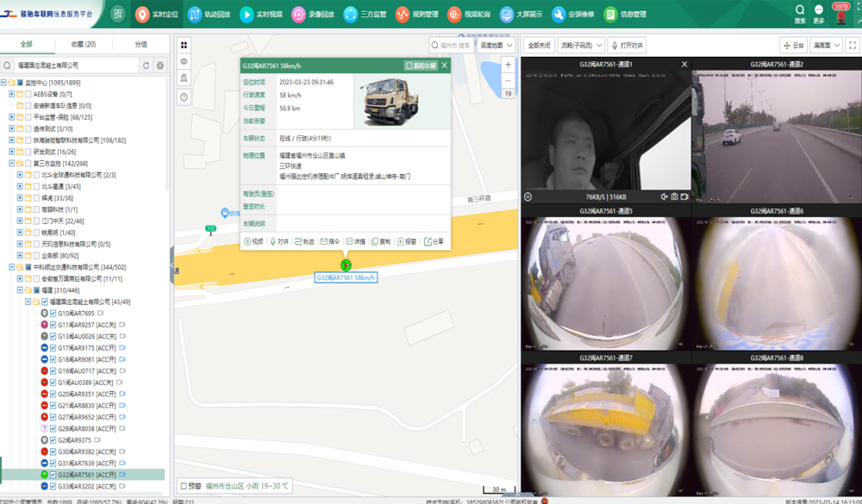This screenshot has height=504, width=862.
Task: Open 实时视频 live video module
Action: click(x=259, y=15)
